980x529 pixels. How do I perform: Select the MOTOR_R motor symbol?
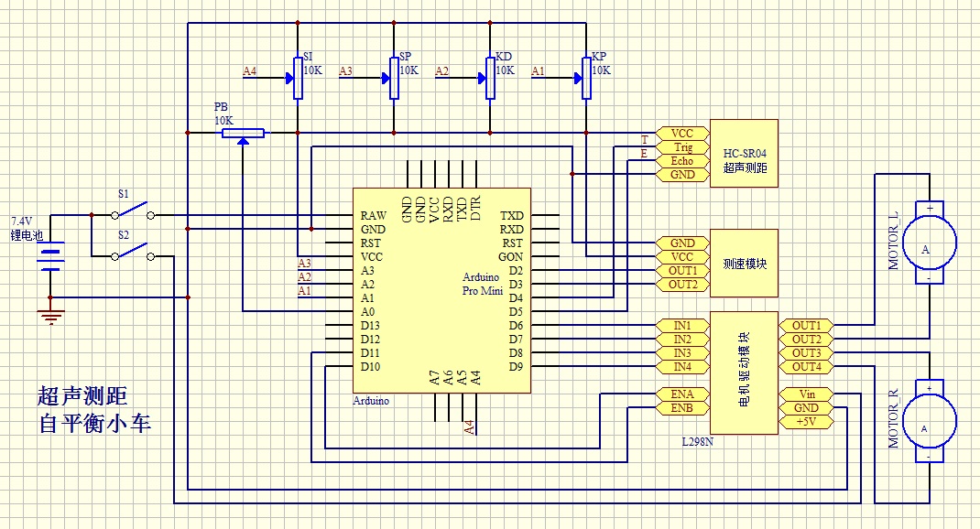[930, 421]
